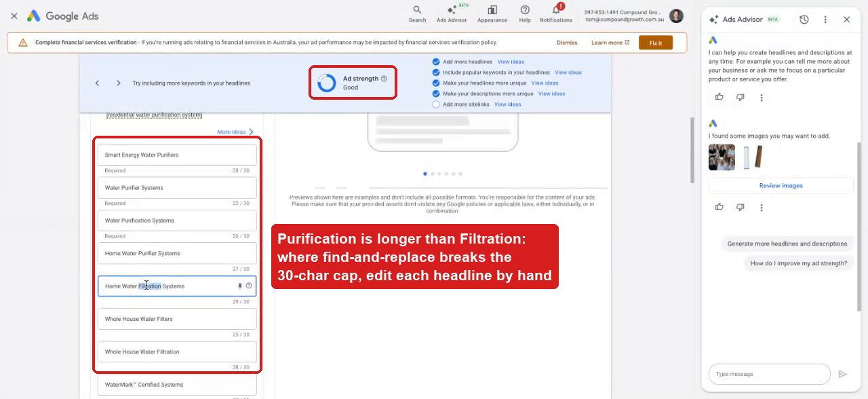Screen dimensions: 868x399
Task: Open Ads Advisor more options menu
Action: point(825,20)
